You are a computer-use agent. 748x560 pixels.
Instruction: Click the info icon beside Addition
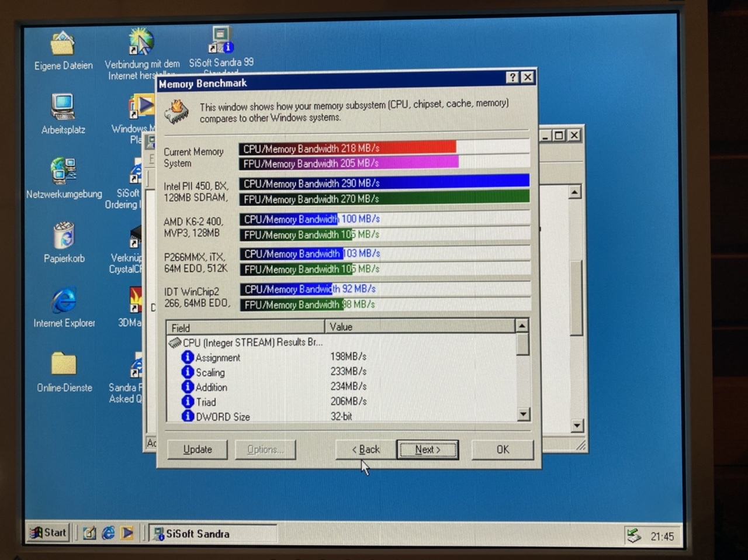[188, 386]
